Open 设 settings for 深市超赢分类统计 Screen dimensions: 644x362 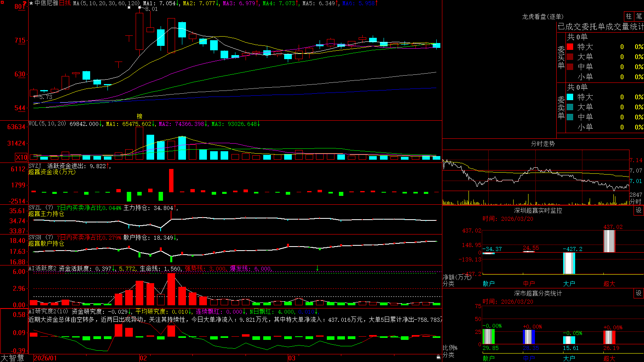click(x=639, y=293)
